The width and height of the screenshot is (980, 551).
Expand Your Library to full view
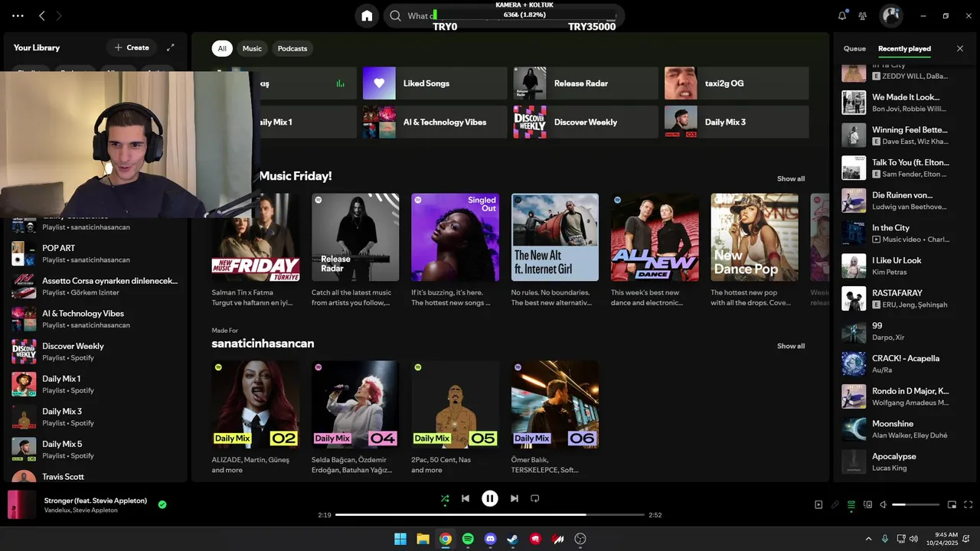[x=171, y=47]
